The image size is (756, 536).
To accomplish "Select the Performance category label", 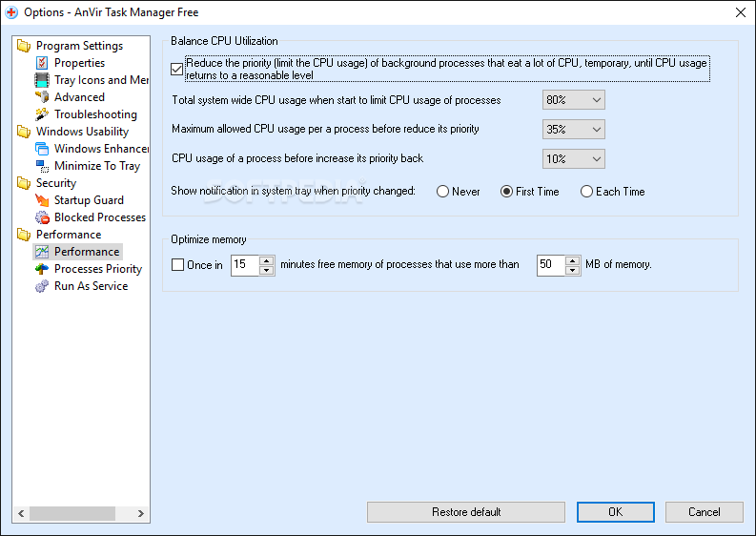I will coord(69,235).
